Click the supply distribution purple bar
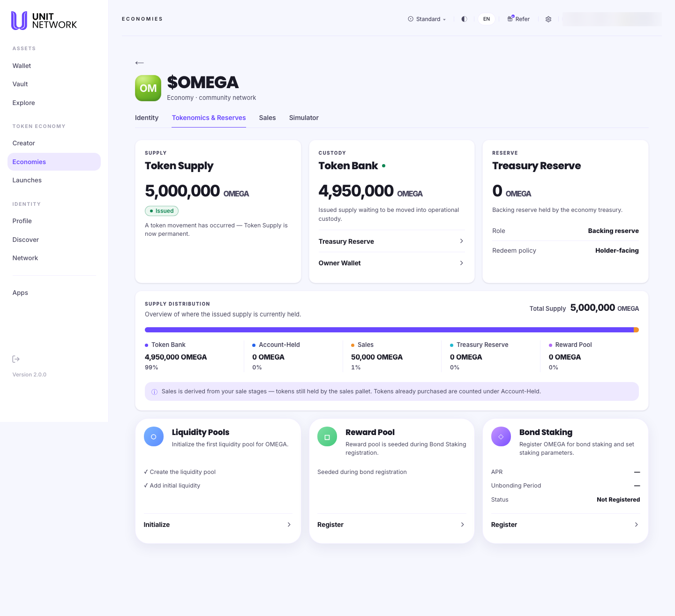Screen dimensions: 675x616 point(389,330)
